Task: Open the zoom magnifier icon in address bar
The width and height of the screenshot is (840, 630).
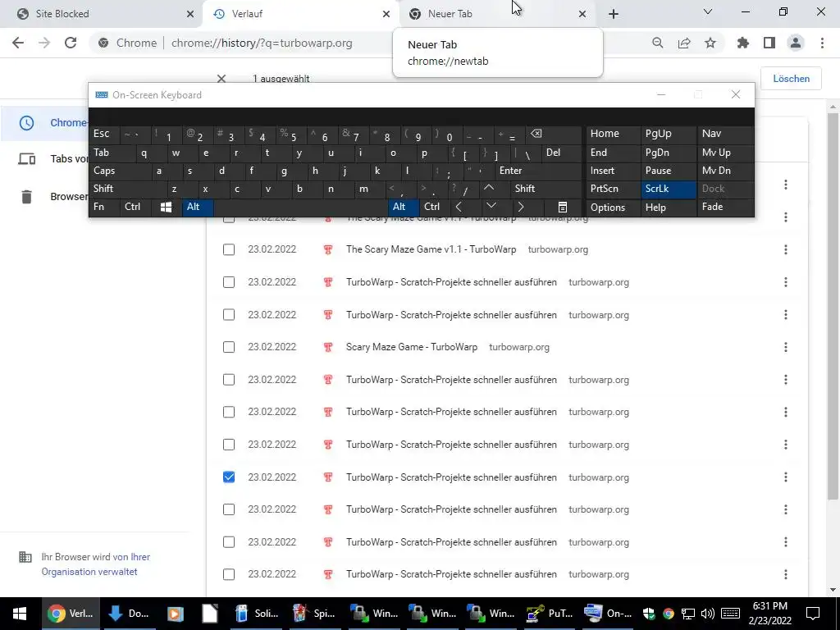Action: [657, 43]
